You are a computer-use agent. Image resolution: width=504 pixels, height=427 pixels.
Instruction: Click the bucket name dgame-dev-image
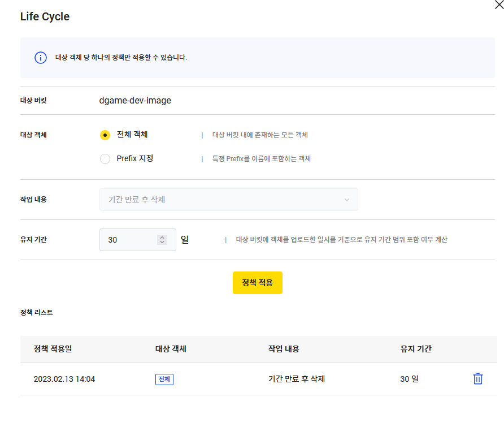point(135,101)
